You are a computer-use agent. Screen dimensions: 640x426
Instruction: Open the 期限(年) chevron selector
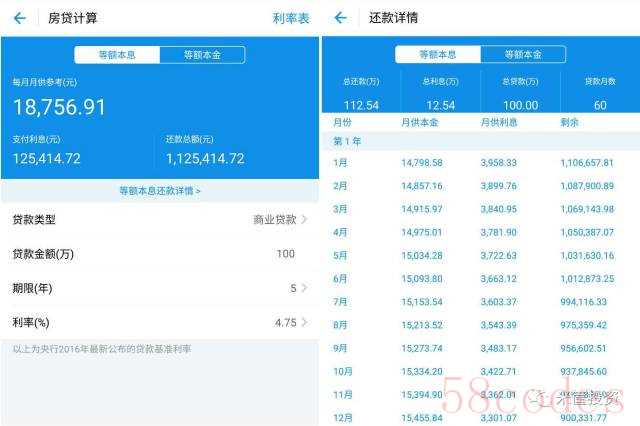pos(304,288)
